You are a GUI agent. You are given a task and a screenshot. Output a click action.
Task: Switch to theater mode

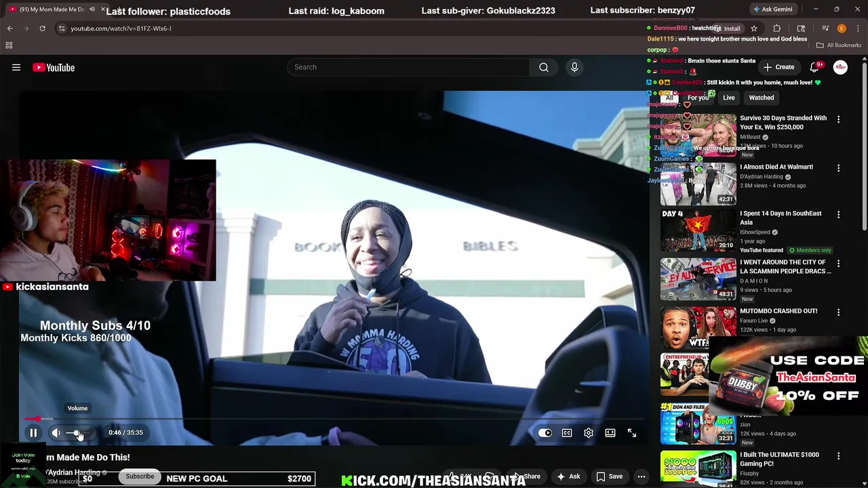point(610,432)
